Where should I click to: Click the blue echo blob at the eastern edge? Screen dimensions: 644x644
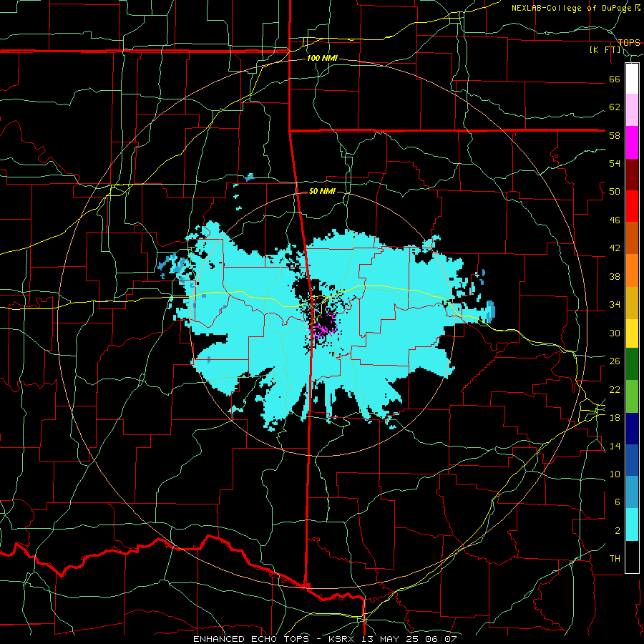click(x=490, y=311)
